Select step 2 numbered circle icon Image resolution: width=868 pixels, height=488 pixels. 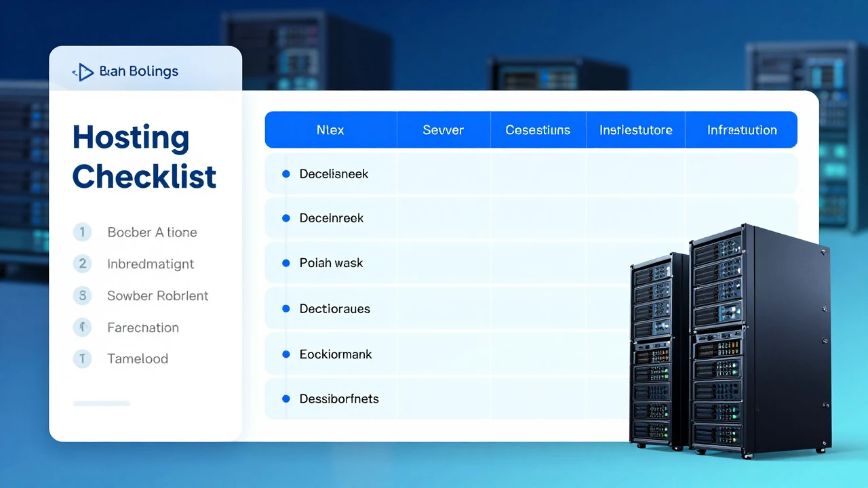(x=82, y=264)
